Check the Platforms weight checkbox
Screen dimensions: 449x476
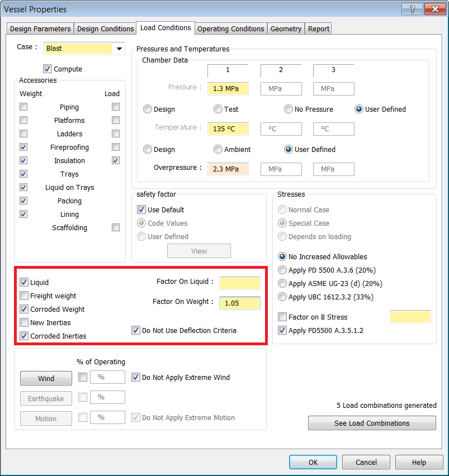pyautogui.click(x=23, y=120)
